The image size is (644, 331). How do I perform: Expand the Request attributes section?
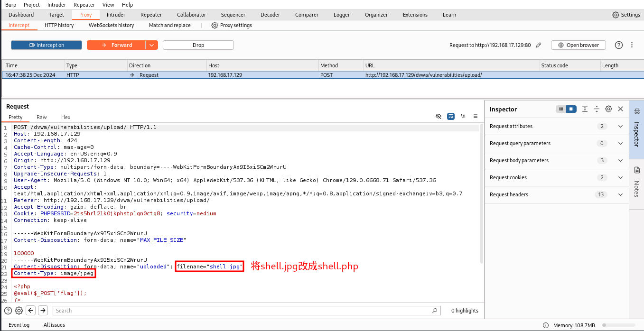[557, 126]
